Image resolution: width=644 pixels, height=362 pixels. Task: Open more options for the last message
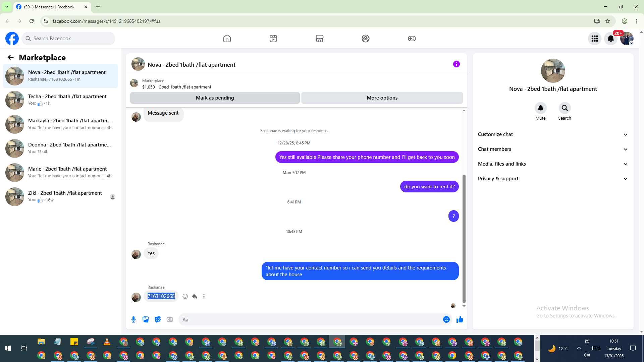tap(204, 296)
